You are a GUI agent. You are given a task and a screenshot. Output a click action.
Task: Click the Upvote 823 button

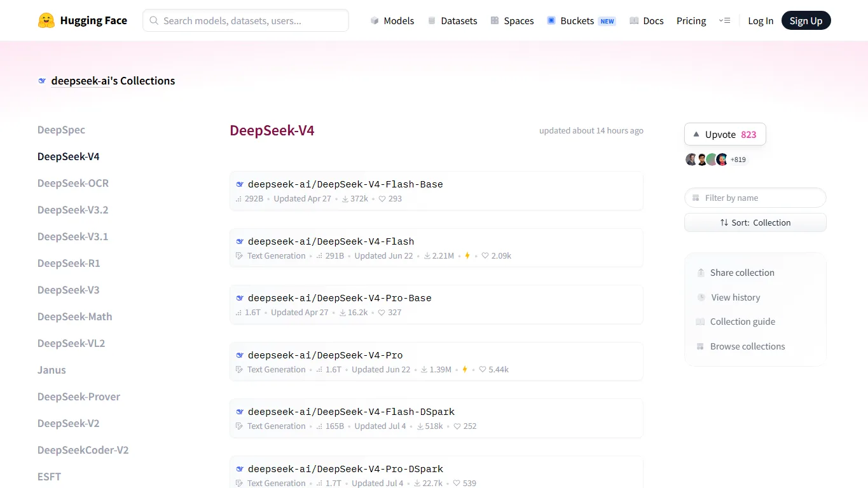725,135
